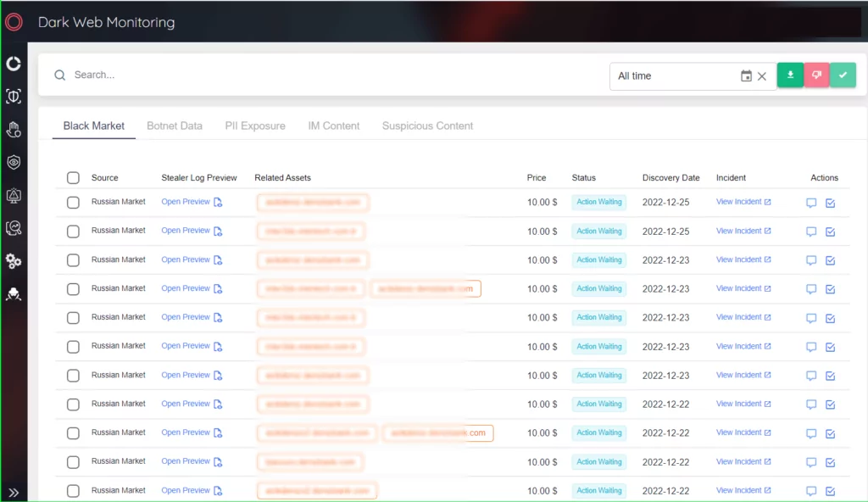Check the sixth table row checkbox
The width and height of the screenshot is (868, 502).
pyautogui.click(x=73, y=347)
